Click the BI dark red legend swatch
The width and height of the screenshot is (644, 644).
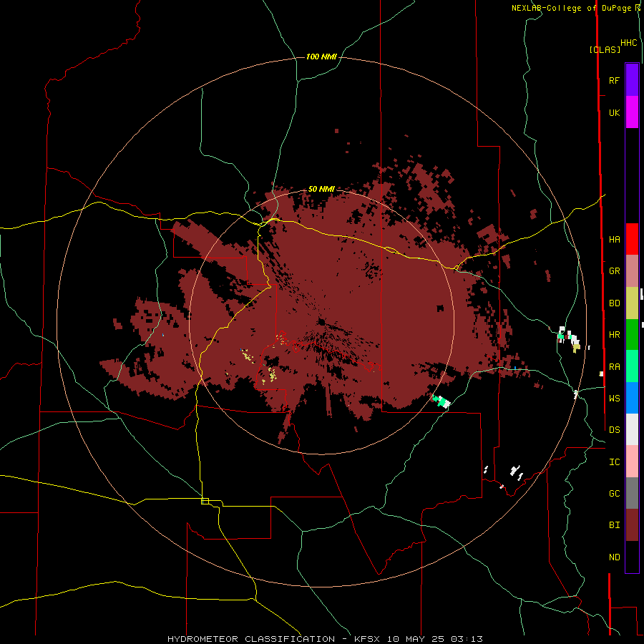tap(632, 525)
